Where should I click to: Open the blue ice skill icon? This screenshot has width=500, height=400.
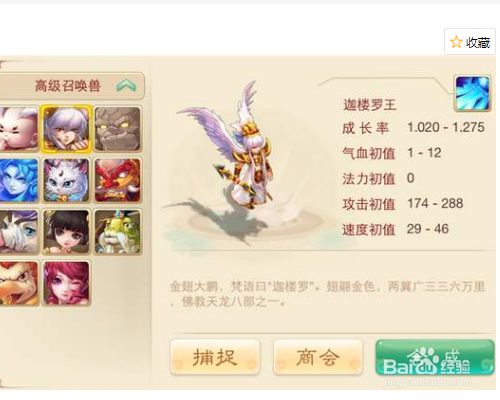[x=472, y=93]
